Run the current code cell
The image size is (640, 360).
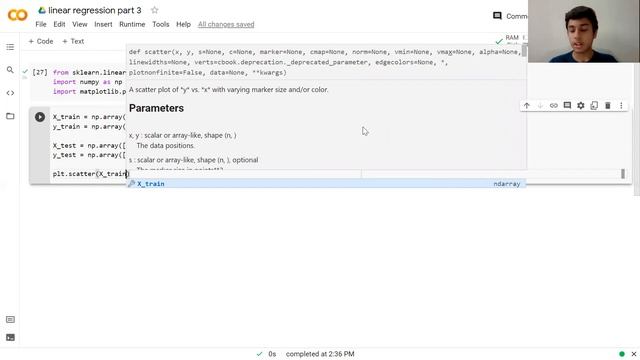[40, 117]
